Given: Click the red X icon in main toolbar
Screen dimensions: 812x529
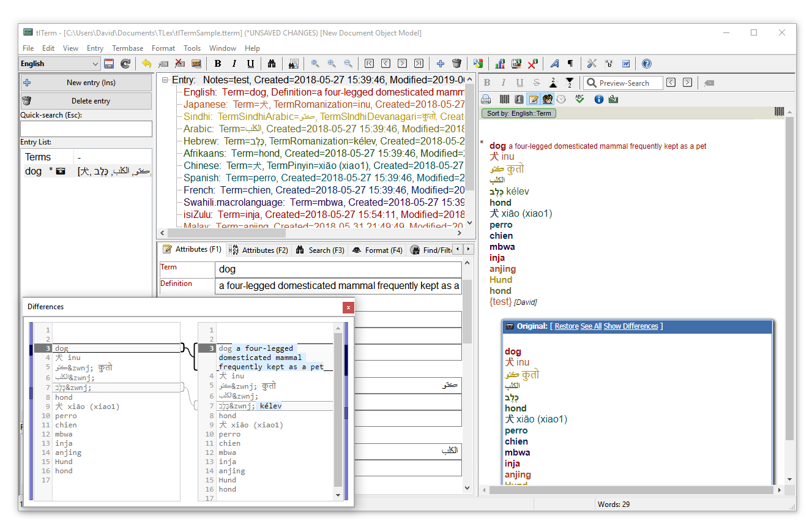Looking at the screenshot, I should click(532, 64).
